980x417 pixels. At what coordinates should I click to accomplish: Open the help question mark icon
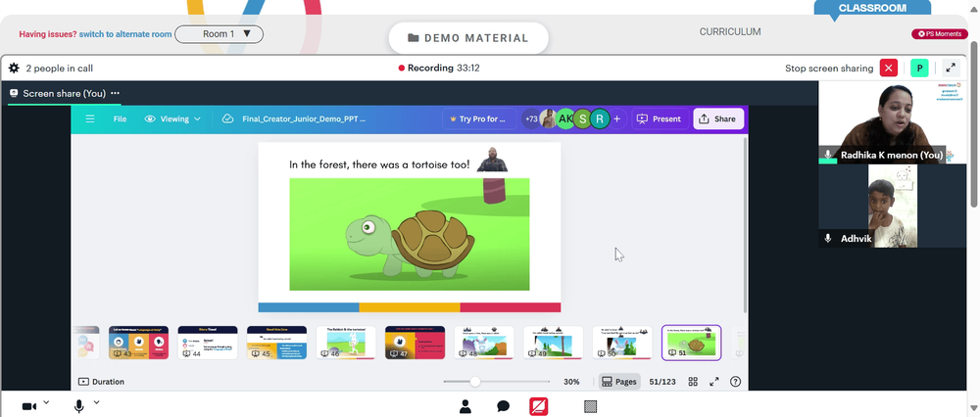click(x=735, y=382)
